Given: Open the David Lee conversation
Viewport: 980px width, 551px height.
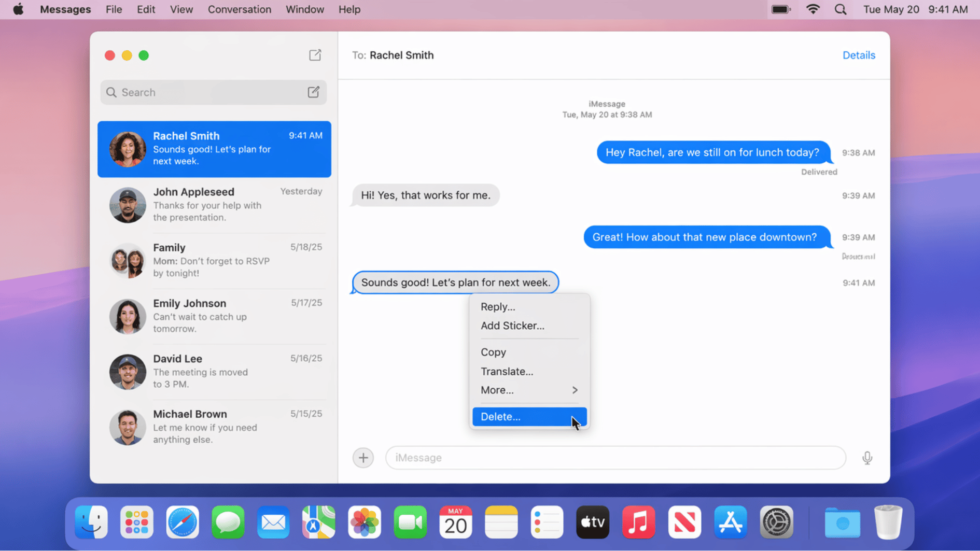Looking at the screenshot, I should click(x=214, y=371).
